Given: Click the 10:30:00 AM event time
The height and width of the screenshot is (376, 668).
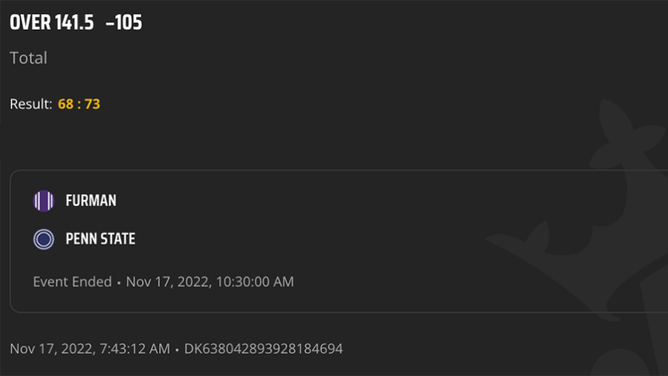Looking at the screenshot, I should [x=255, y=281].
